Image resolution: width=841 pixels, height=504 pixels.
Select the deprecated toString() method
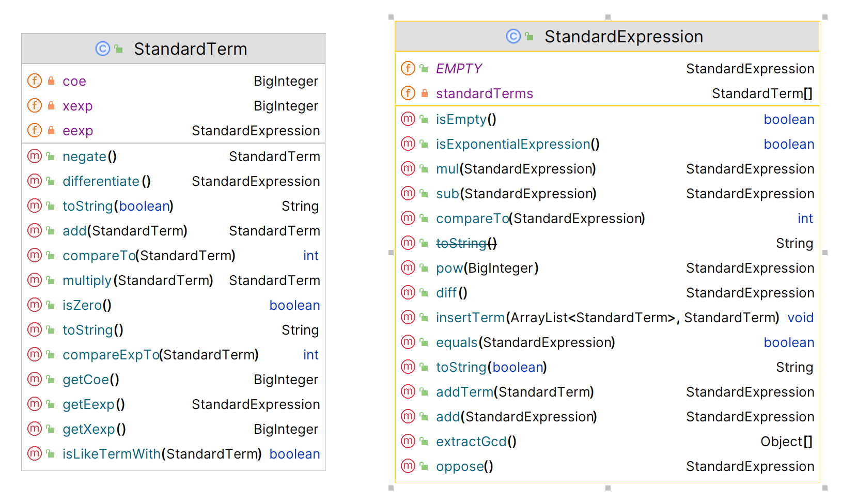466,243
